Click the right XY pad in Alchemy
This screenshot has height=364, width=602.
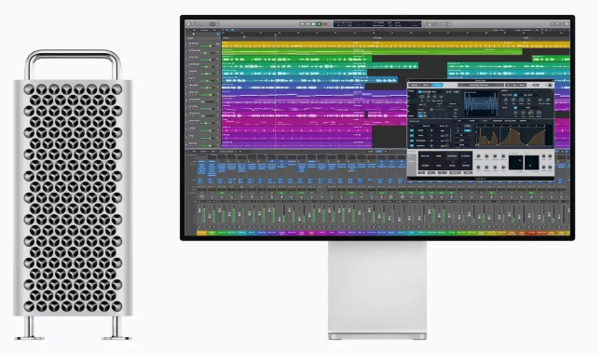(532, 162)
